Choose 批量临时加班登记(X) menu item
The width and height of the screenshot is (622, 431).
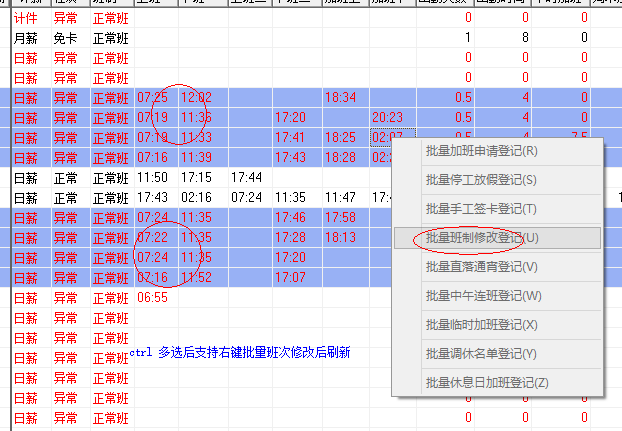point(481,326)
